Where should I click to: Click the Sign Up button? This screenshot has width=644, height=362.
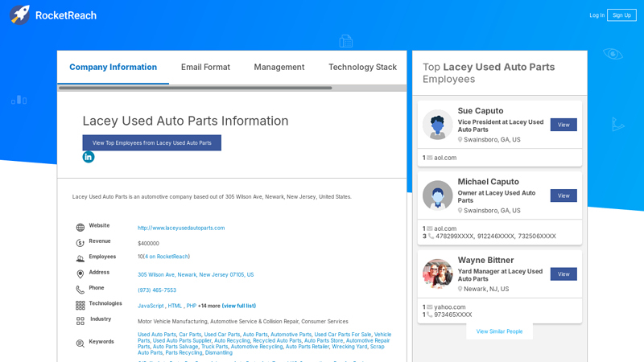(621, 15)
